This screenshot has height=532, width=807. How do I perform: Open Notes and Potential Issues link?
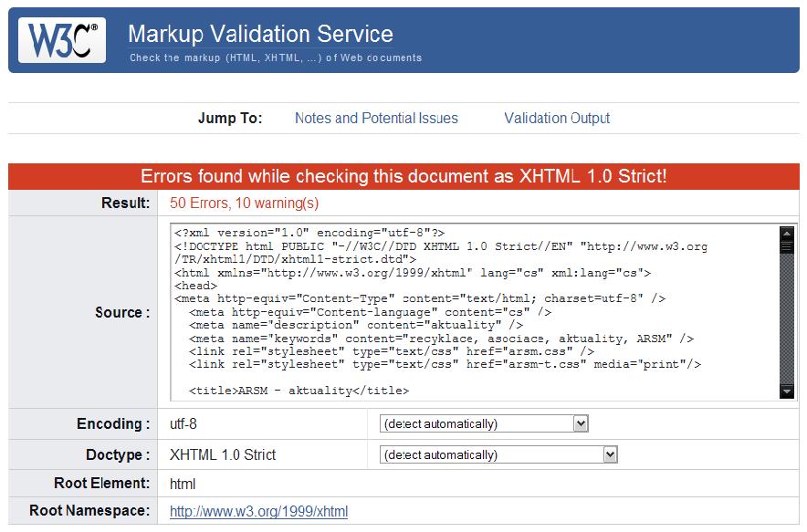376,119
